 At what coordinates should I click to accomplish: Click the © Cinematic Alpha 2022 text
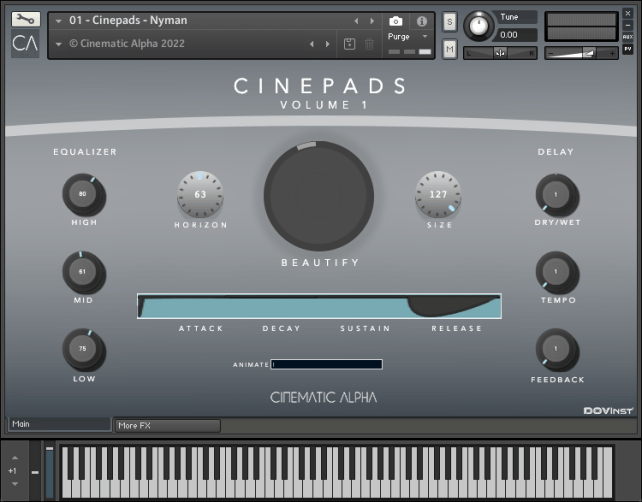(x=127, y=43)
